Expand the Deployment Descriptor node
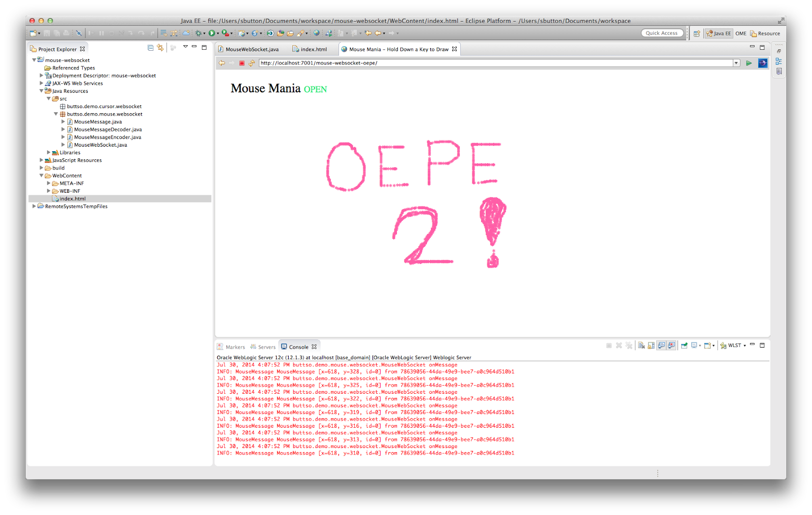Image resolution: width=812 pixels, height=515 pixels. pos(42,75)
